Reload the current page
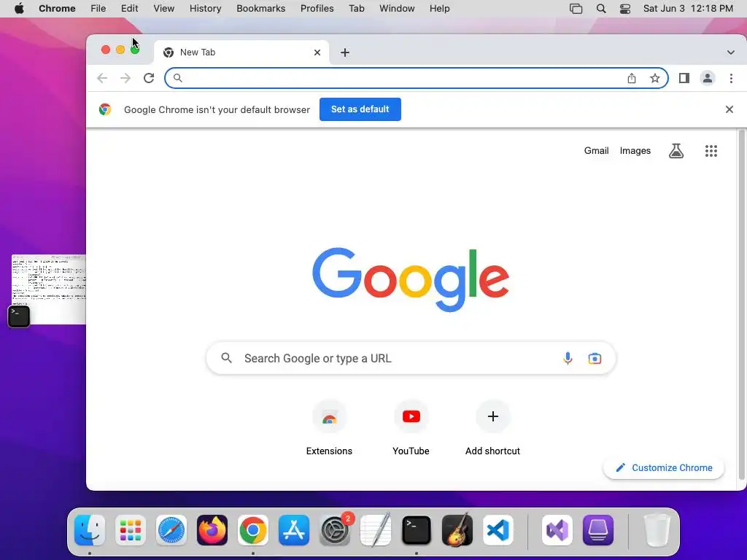747x560 pixels. point(149,78)
